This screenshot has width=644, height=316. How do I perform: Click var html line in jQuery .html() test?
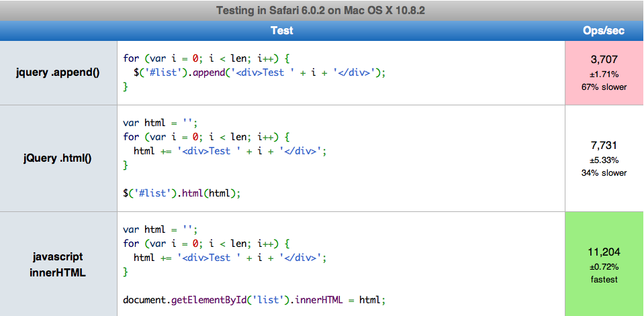(159, 122)
